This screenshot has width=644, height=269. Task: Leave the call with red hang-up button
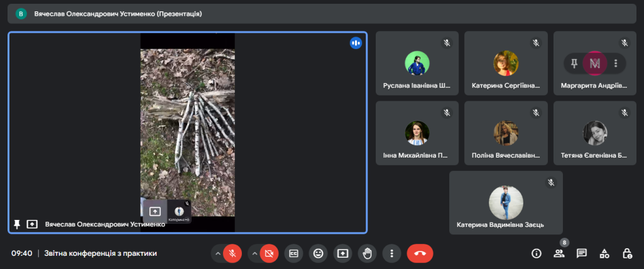pyautogui.click(x=420, y=253)
